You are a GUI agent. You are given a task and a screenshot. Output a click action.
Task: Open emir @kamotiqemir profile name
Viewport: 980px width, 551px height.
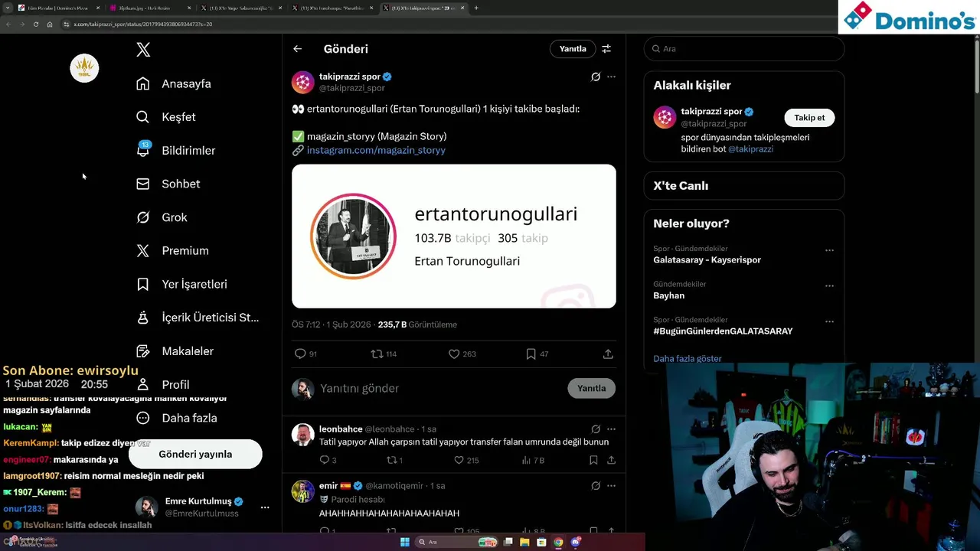pos(328,485)
